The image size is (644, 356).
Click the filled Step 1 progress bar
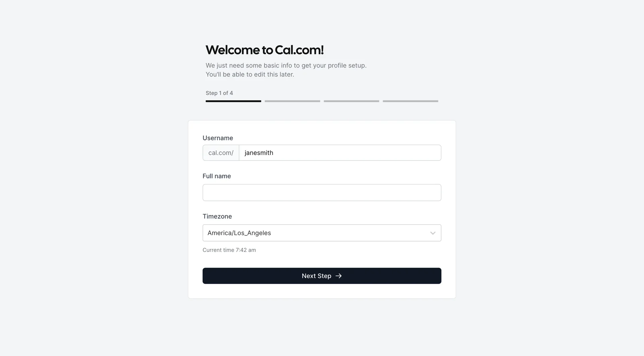click(x=233, y=101)
